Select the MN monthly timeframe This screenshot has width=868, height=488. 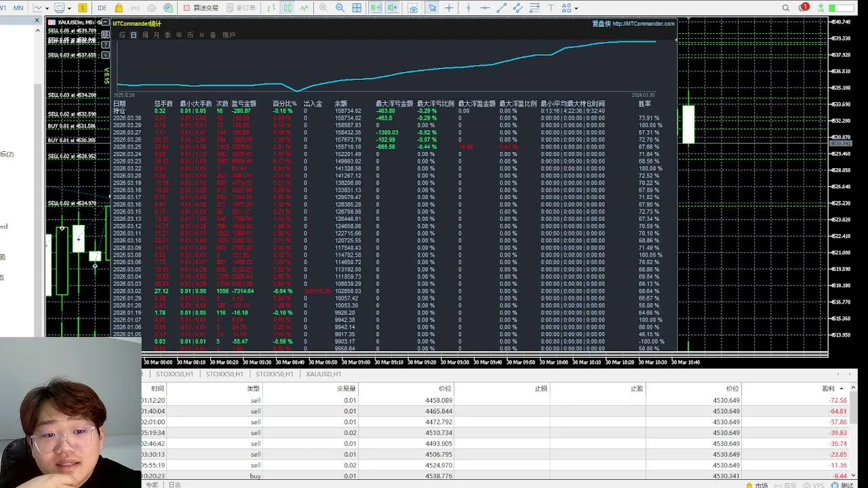click(x=18, y=8)
